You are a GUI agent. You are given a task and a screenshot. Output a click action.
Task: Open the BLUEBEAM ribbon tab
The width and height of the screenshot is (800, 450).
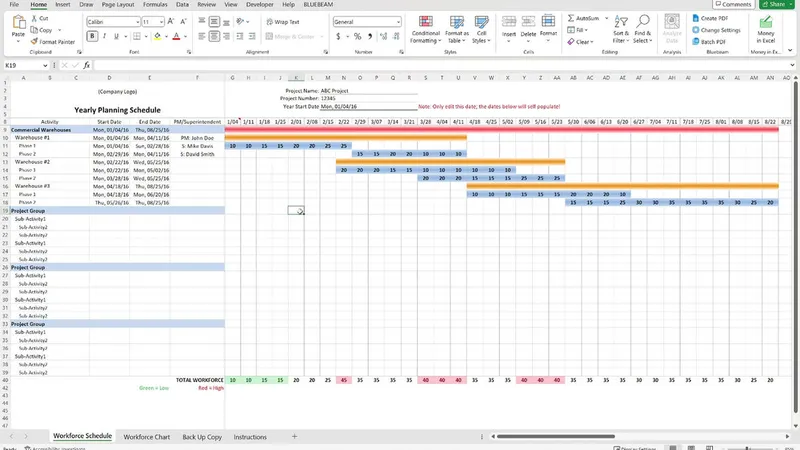coord(318,5)
